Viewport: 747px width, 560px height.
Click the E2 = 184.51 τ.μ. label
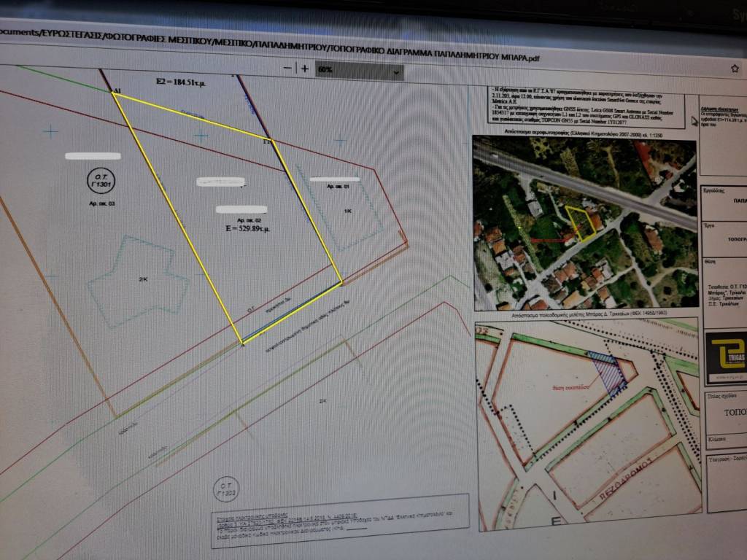180,83
